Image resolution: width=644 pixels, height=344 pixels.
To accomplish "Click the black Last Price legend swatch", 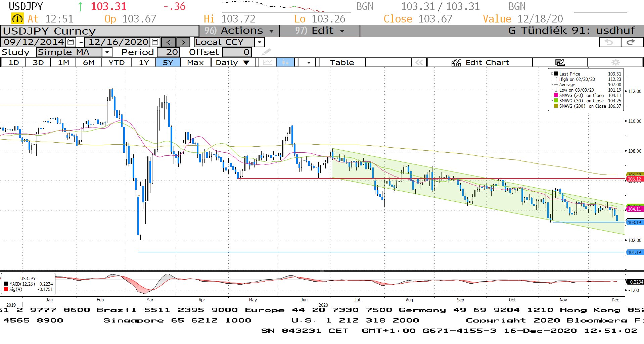I will (556, 74).
